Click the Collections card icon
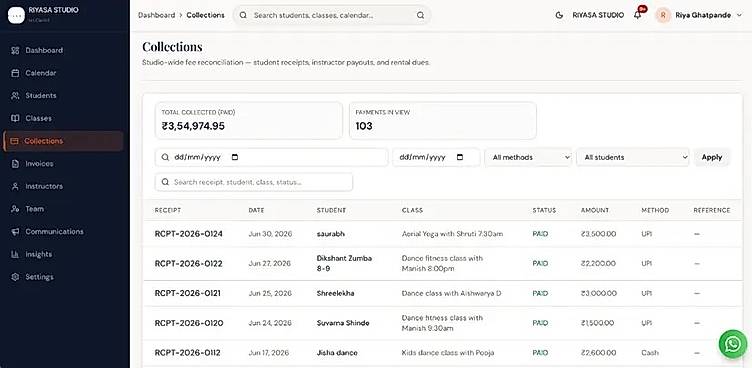This screenshot has height=368, width=752. [14, 141]
